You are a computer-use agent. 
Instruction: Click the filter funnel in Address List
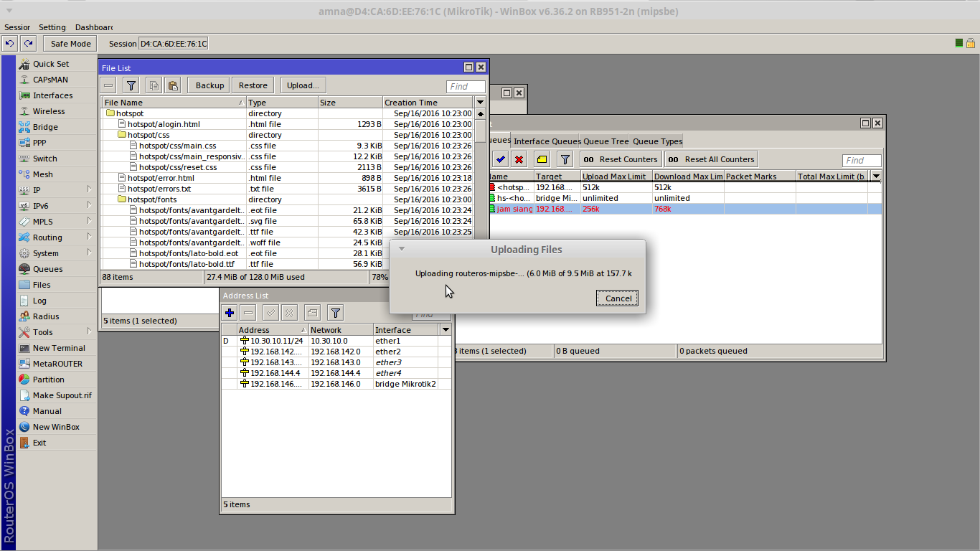click(x=335, y=313)
